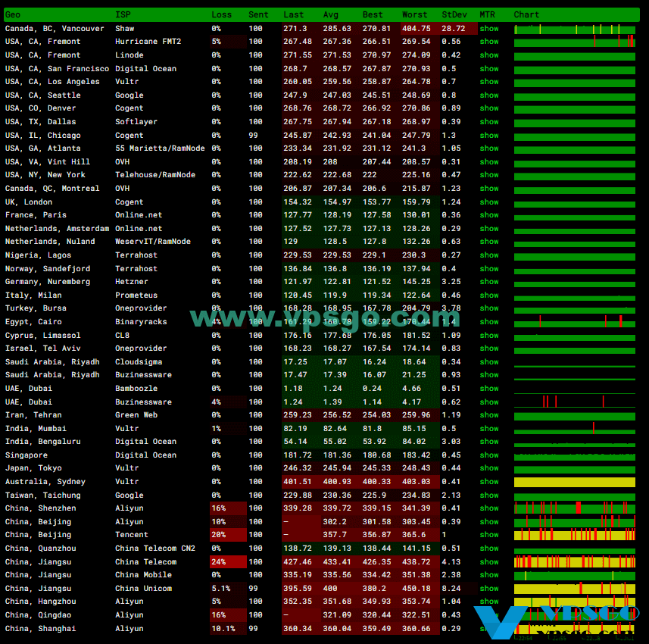Open show link for Amsterdam Online.net

coord(488,229)
